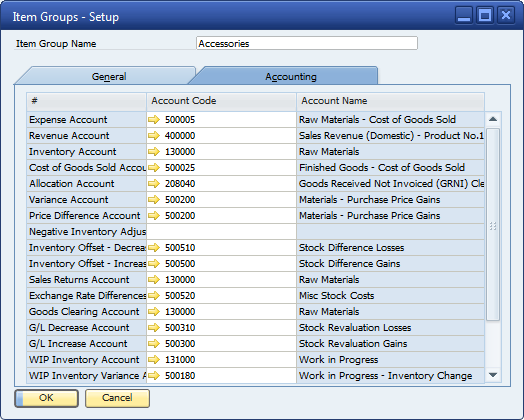The width and height of the screenshot is (524, 420).
Task: Open link arrow for Inventory Account row
Action: (x=154, y=152)
